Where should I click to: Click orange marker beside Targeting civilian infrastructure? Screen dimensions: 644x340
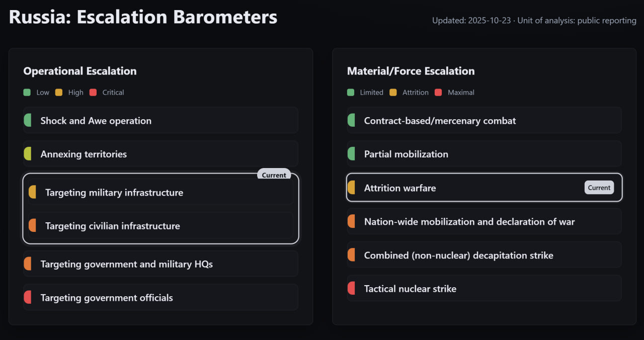pyautogui.click(x=32, y=226)
